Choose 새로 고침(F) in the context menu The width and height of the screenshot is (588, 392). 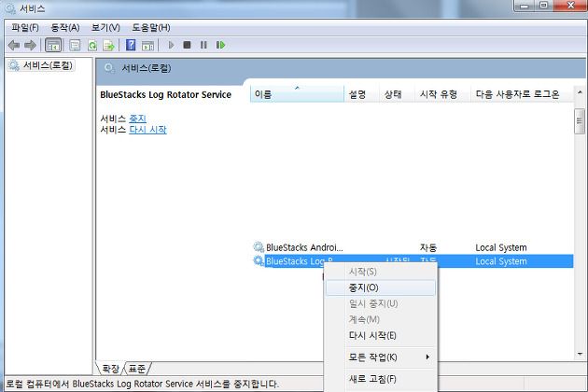tap(380, 379)
